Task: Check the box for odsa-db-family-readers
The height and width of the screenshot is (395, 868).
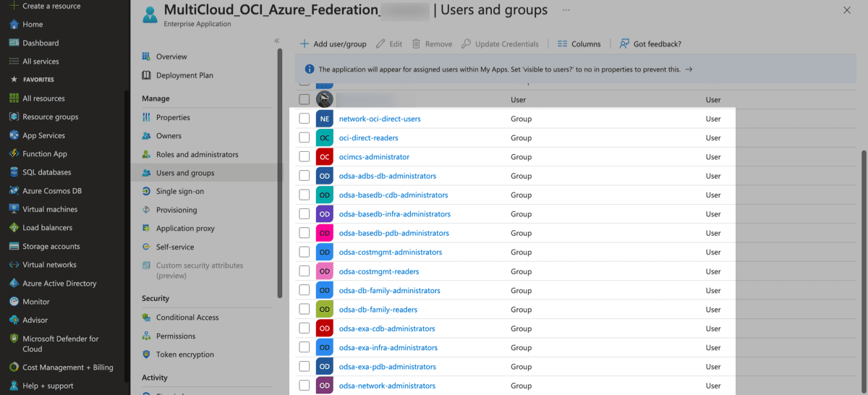Action: point(305,310)
